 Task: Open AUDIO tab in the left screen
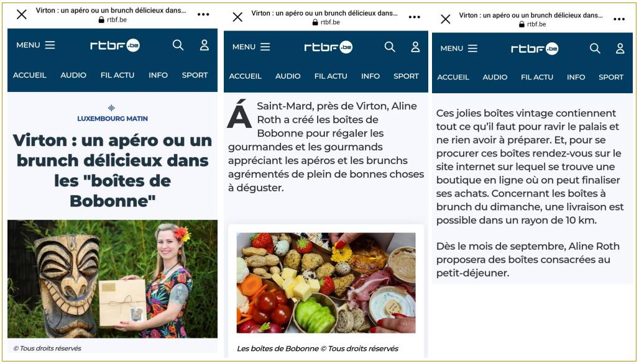click(x=73, y=75)
